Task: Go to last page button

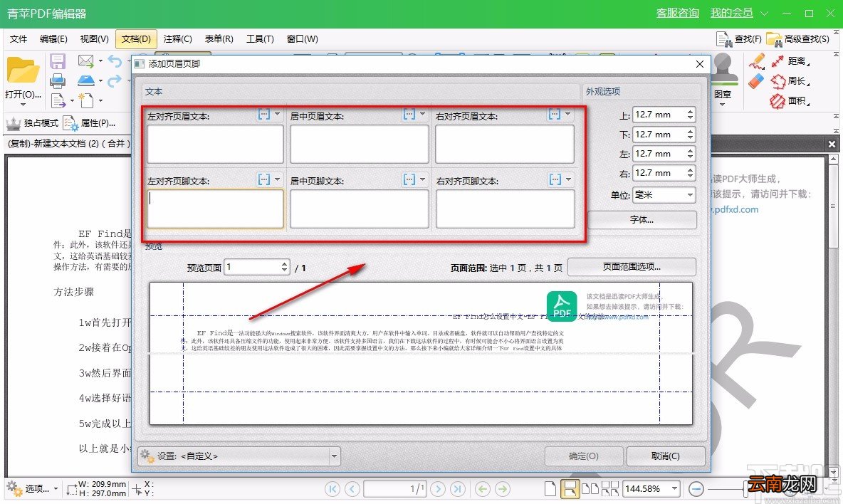Action: click(x=458, y=488)
